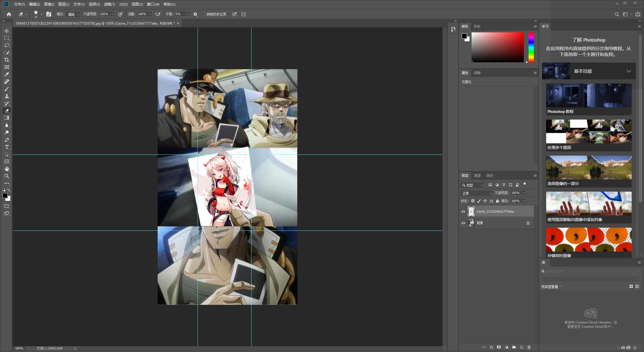The width and height of the screenshot is (644, 352).
Task: Click the Home icon in options bar
Action: click(x=9, y=14)
